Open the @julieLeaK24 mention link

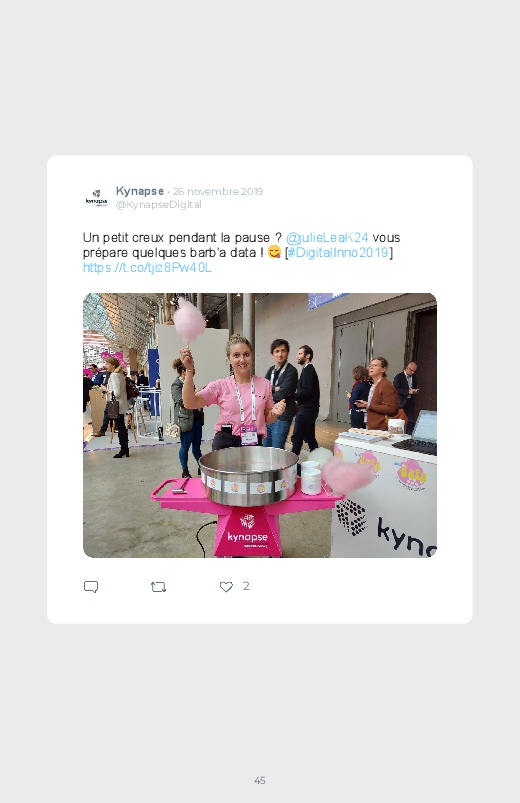(x=327, y=238)
